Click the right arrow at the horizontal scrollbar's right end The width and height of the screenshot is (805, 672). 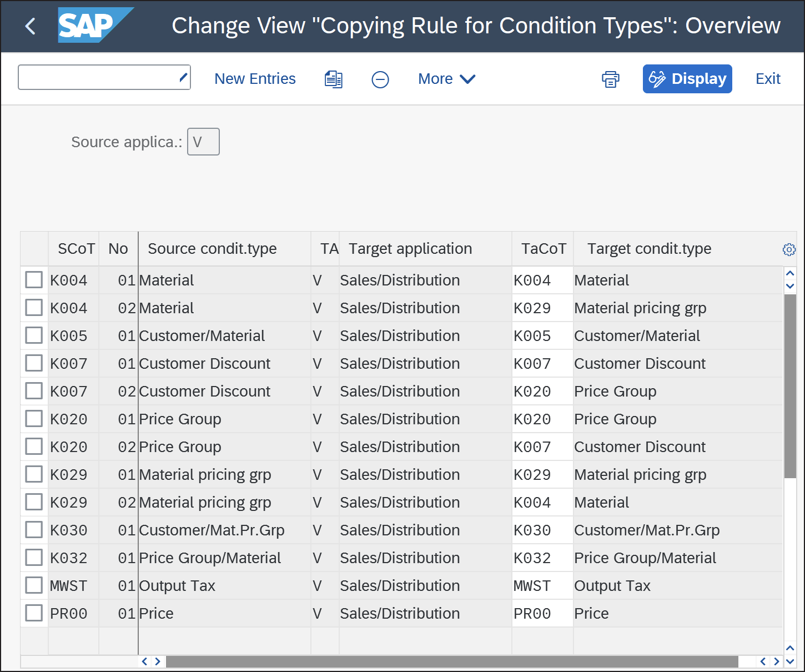point(776,661)
